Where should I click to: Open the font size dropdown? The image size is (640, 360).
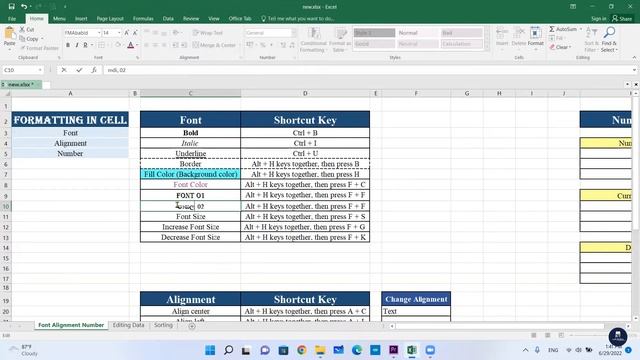119,33
